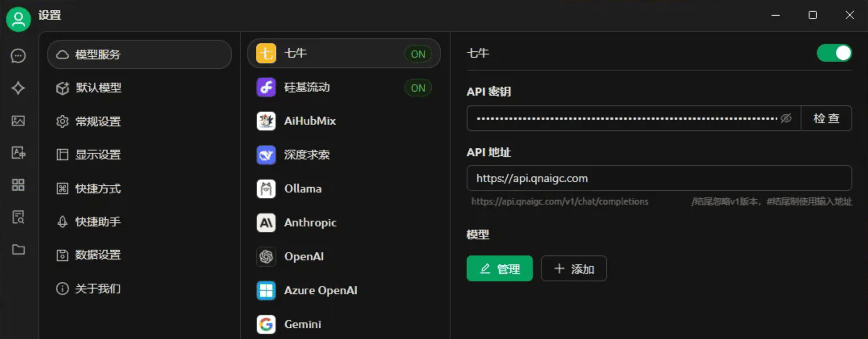This screenshot has width=868, height=339.
Task: Click the green 管理 models button
Action: click(499, 268)
